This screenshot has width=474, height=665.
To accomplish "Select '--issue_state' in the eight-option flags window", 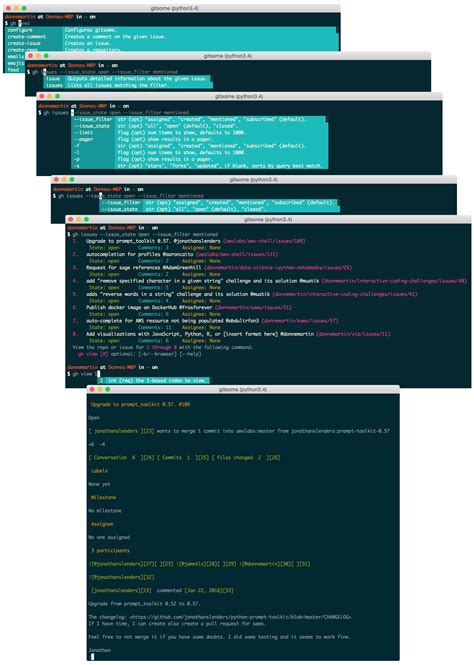I will pyautogui.click(x=92, y=126).
